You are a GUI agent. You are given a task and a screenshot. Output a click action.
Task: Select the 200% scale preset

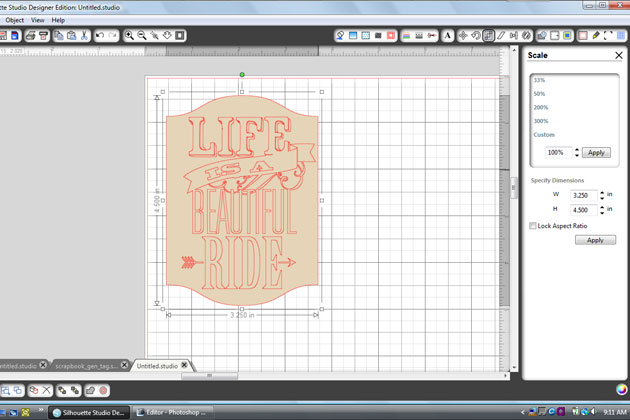(x=541, y=106)
